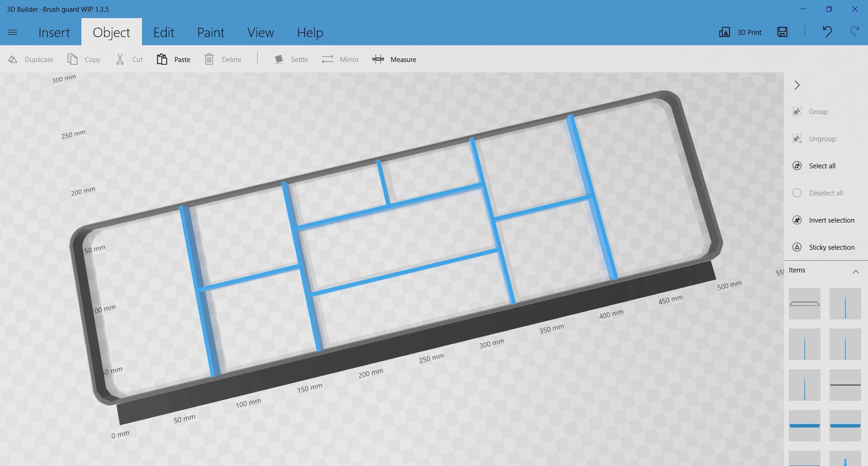
Task: Restore down the application window
Action: tap(829, 9)
